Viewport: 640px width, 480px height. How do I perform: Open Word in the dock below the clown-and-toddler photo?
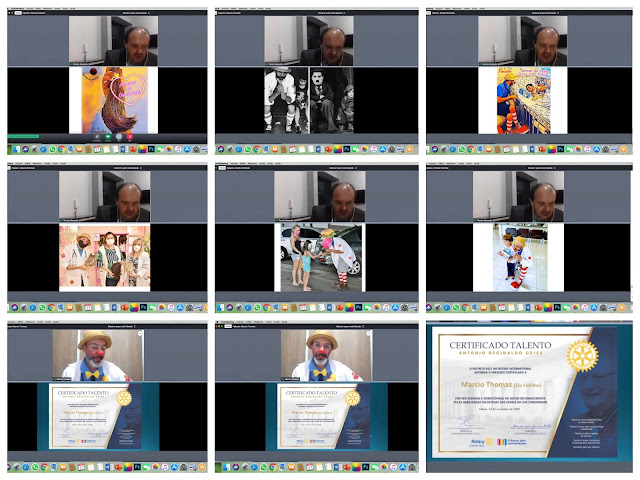[528, 307]
